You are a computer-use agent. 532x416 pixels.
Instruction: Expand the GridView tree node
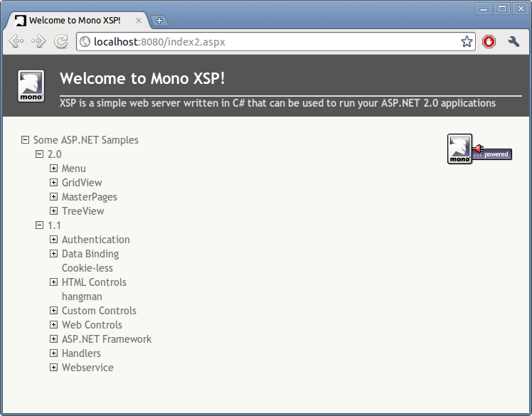point(53,183)
